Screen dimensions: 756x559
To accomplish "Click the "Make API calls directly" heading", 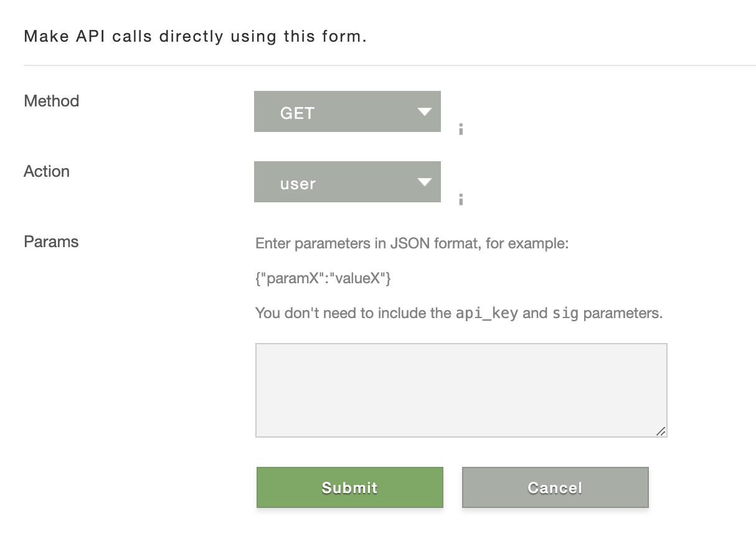I will pyautogui.click(x=195, y=36).
